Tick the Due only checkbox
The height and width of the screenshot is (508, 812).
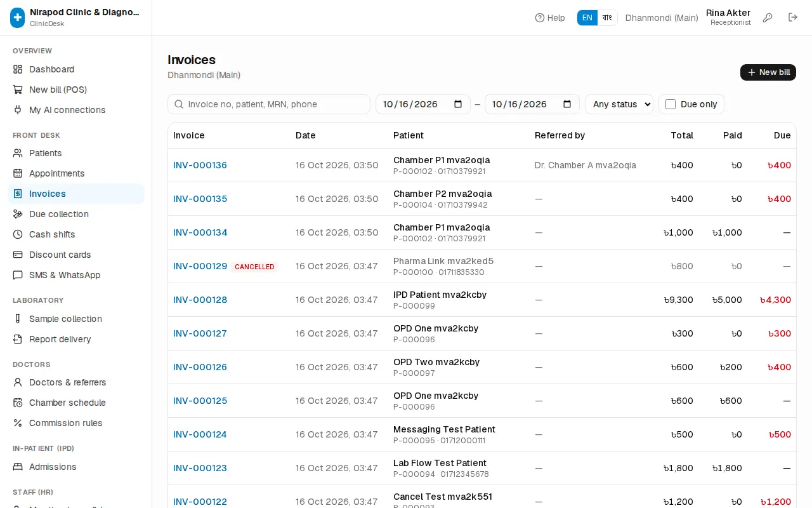click(x=671, y=104)
